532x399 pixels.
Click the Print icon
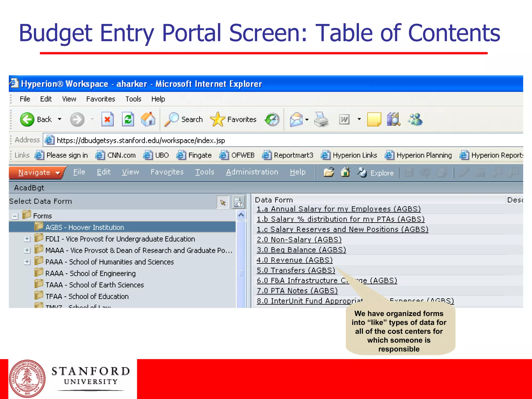tap(322, 119)
